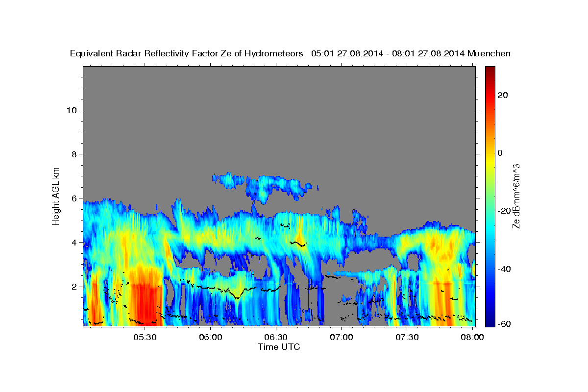Image resolution: width=588 pixels, height=392 pixels.
Task: Click the height tick label '6'
Action: (74, 198)
